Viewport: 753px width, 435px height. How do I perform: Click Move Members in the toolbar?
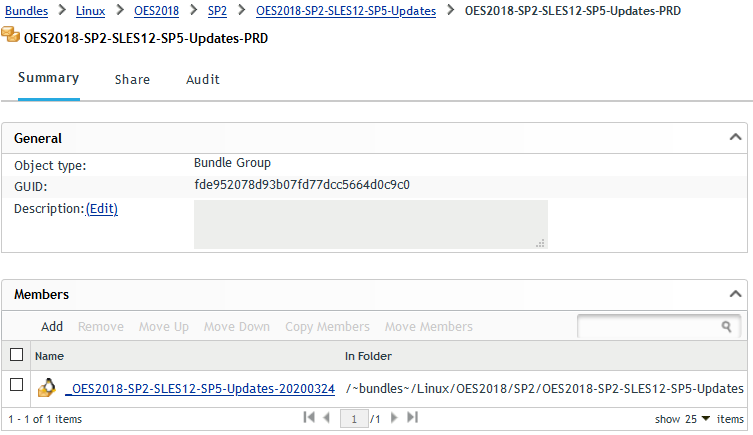(429, 326)
